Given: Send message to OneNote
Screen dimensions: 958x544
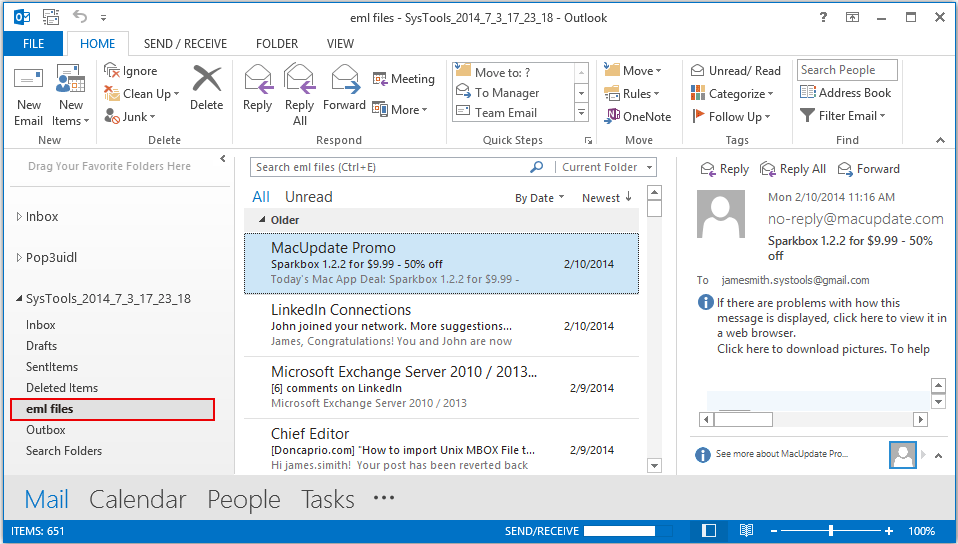Looking at the screenshot, I should point(637,116).
